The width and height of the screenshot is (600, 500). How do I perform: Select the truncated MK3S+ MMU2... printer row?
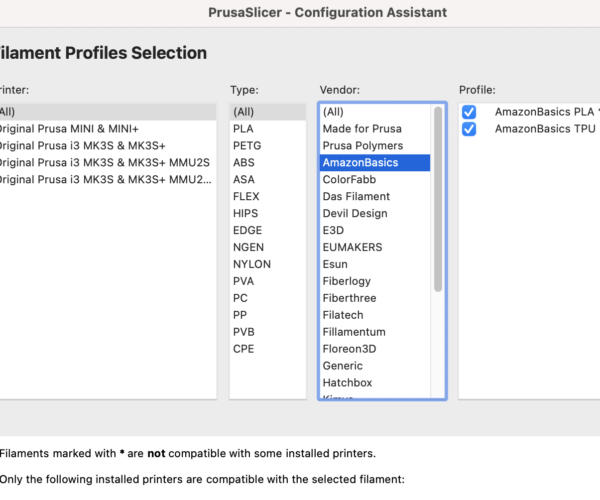tap(108, 179)
